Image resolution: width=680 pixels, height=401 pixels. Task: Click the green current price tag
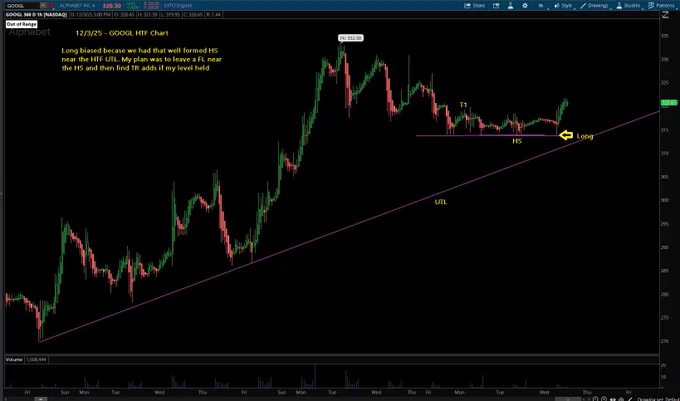click(x=669, y=103)
